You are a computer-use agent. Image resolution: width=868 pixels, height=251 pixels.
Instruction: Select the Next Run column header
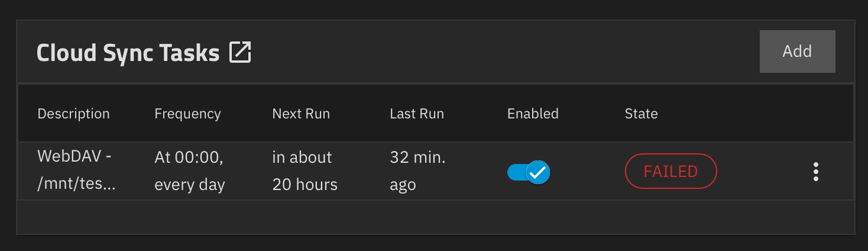301,114
